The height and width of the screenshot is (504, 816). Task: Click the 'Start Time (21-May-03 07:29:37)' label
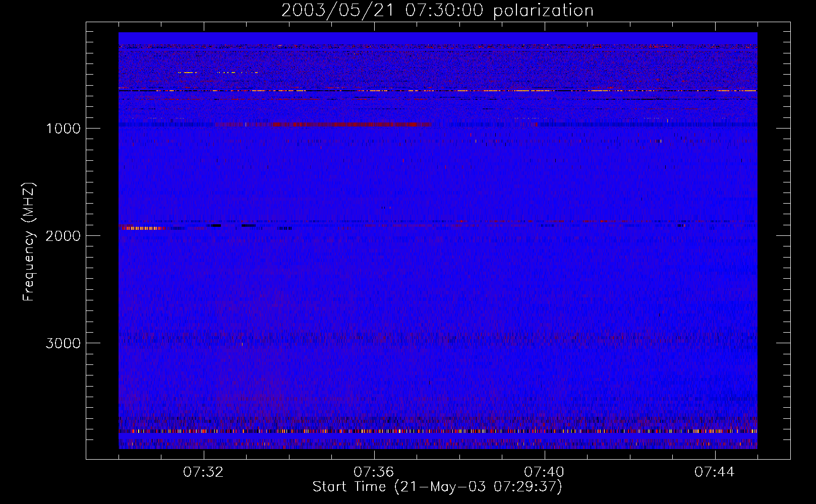pyautogui.click(x=437, y=487)
